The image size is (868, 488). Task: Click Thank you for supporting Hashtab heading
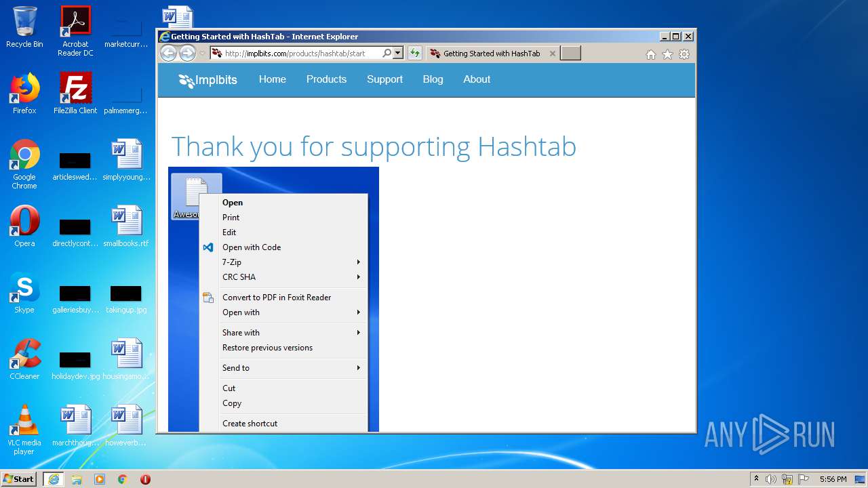(374, 146)
